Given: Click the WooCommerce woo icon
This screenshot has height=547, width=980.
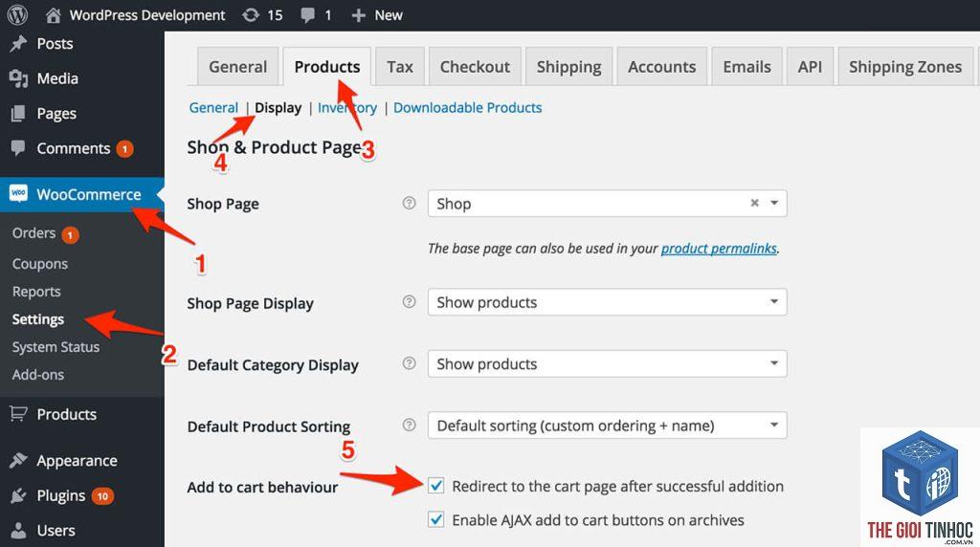Looking at the screenshot, I should tap(19, 193).
